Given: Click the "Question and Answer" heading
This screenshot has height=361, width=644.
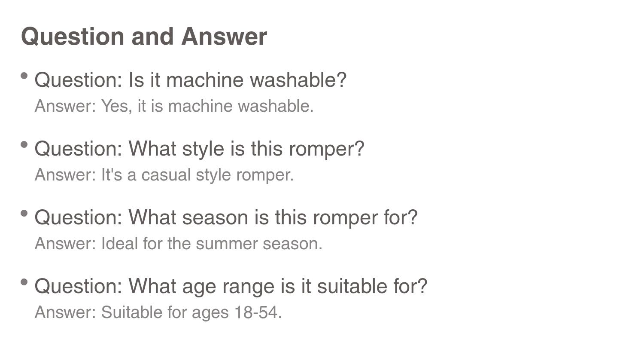Looking at the screenshot, I should click(x=144, y=37).
